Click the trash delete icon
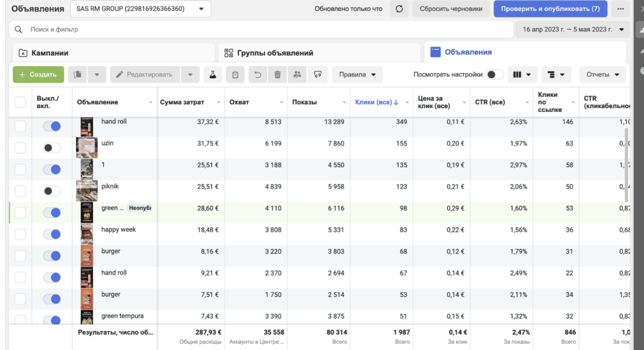Screen dimensions: 644x350 point(277,75)
